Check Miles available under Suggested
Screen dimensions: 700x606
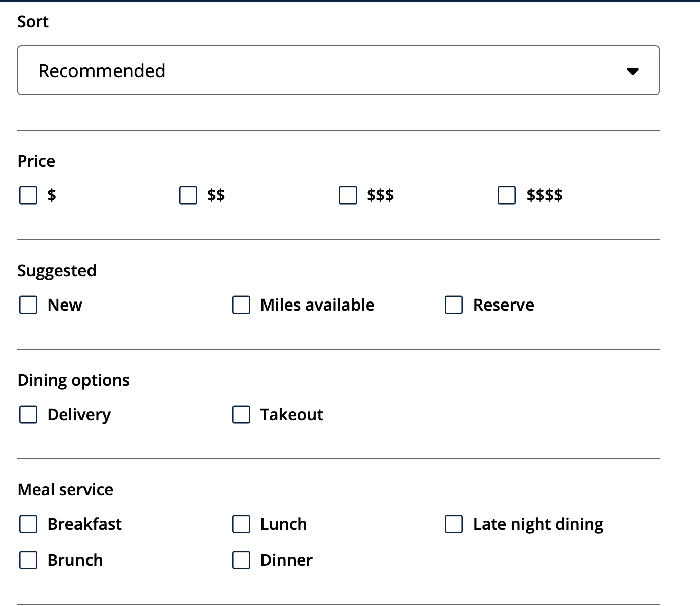click(241, 305)
